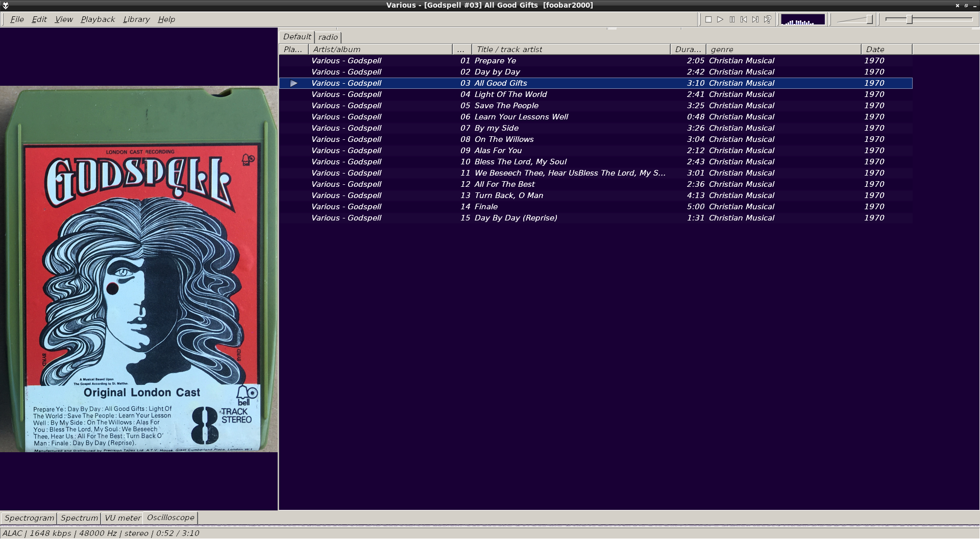Click the window menu icon in title bar
This screenshot has height=539, width=980.
(x=6, y=5)
